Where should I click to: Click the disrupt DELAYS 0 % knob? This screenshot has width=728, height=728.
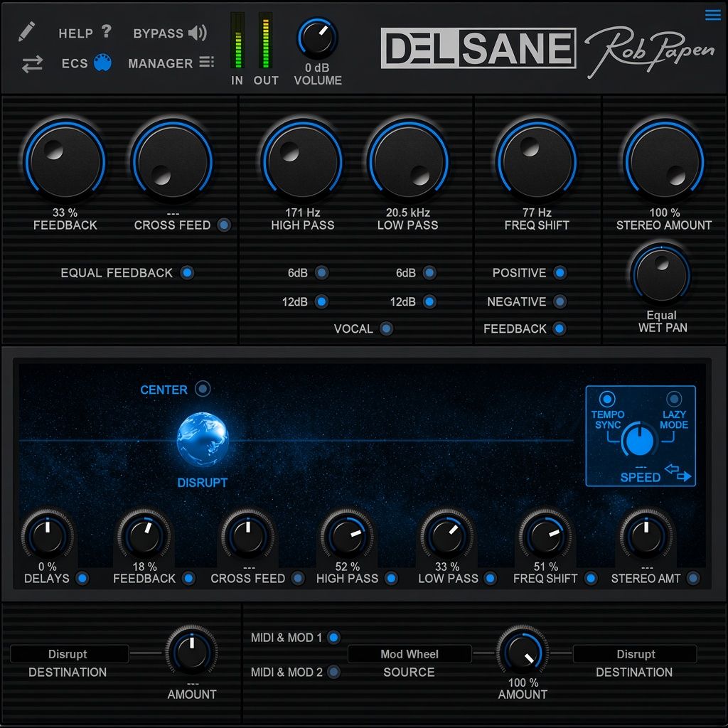[48, 535]
